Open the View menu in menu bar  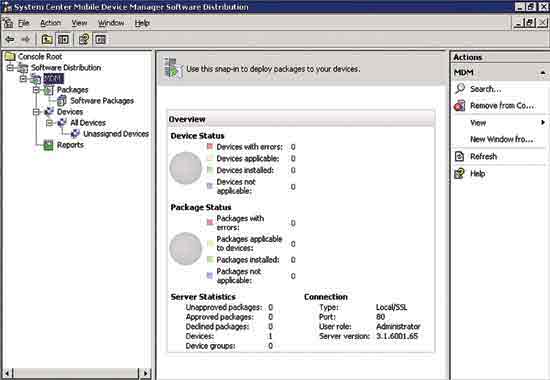[79, 23]
